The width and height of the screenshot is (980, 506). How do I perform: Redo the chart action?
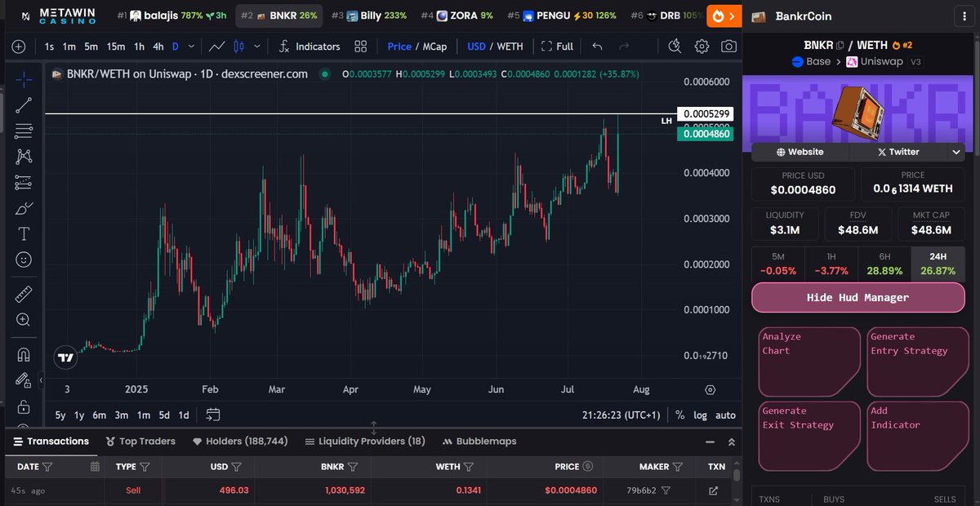tap(626, 47)
